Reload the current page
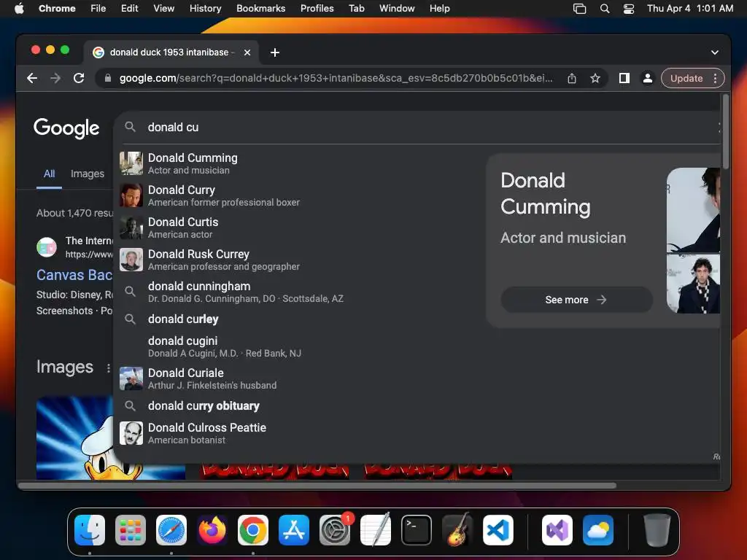The height and width of the screenshot is (560, 747). pyautogui.click(x=79, y=78)
